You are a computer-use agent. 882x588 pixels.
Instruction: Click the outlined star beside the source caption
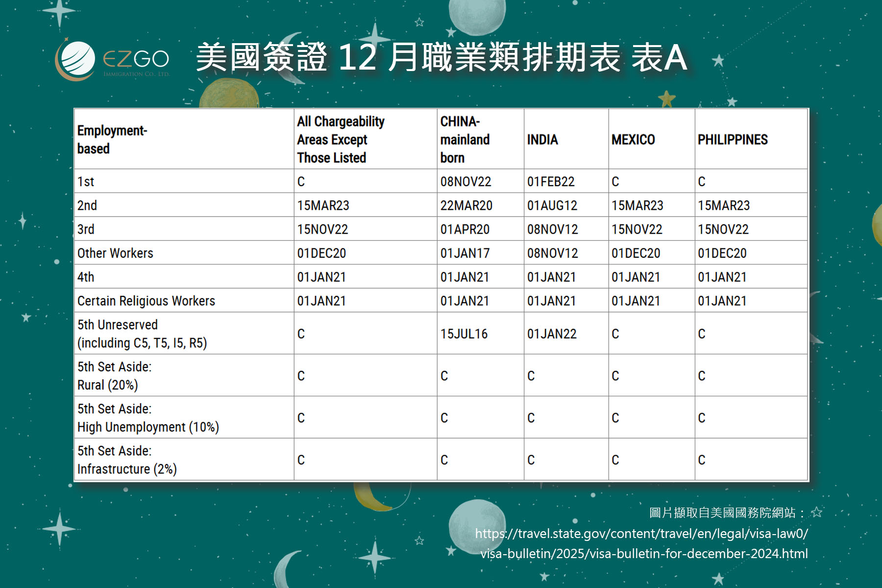coord(816,513)
